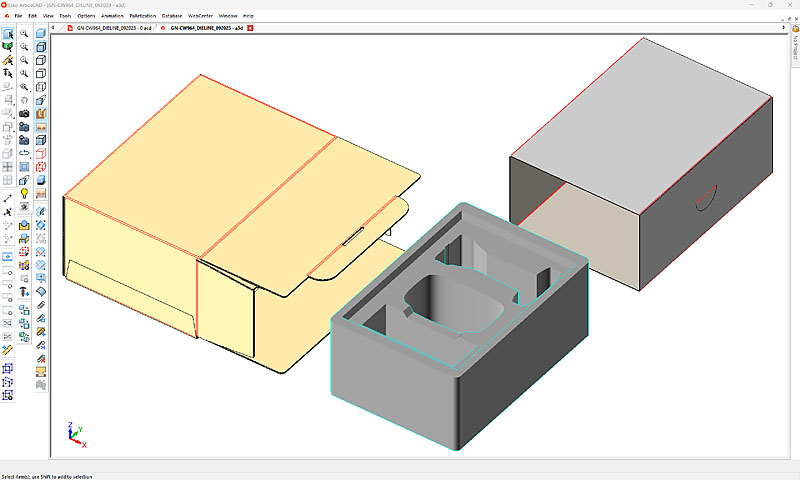The height and width of the screenshot is (480, 800).
Task: Open the WebCenter menu
Action: 201,16
